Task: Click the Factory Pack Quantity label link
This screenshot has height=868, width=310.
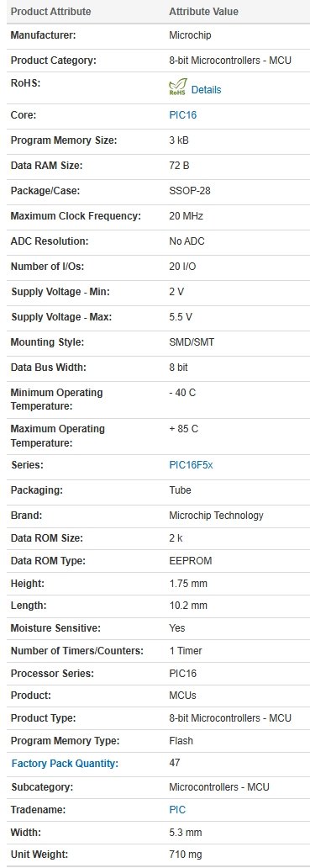Action: click(x=65, y=764)
